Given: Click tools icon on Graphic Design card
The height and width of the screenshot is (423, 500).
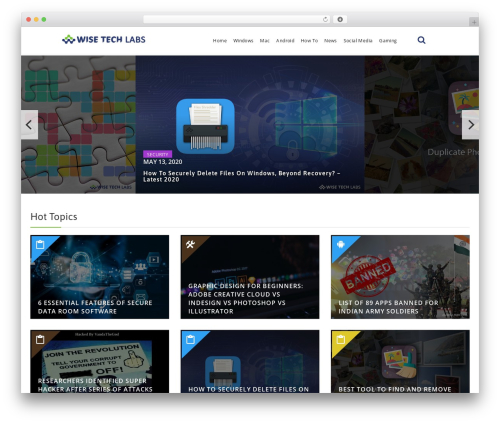Looking at the screenshot, I should click(x=190, y=244).
